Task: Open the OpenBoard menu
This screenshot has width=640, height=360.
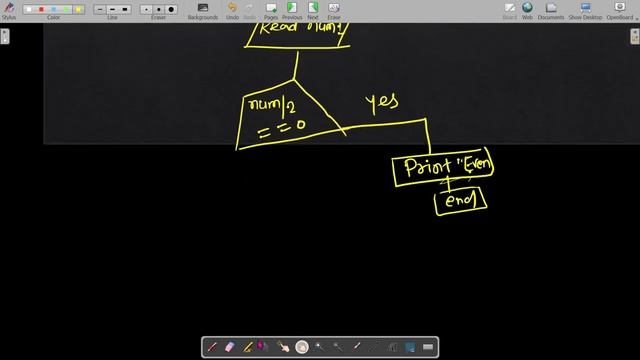Action: coord(620,11)
